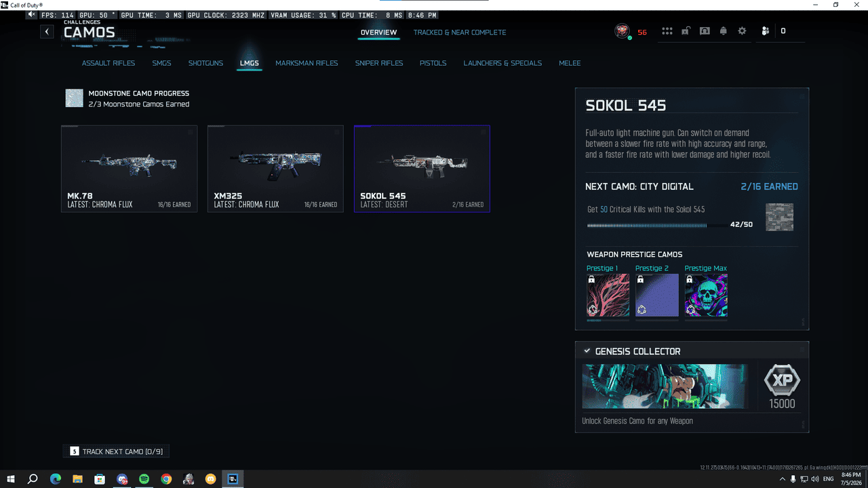Image resolution: width=868 pixels, height=488 pixels.
Task: Click the XP reward badge icon
Action: pyautogui.click(x=782, y=380)
